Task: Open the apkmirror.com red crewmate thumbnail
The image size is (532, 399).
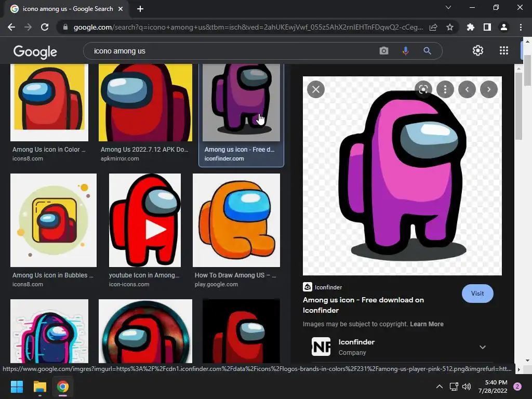Action: click(x=145, y=102)
